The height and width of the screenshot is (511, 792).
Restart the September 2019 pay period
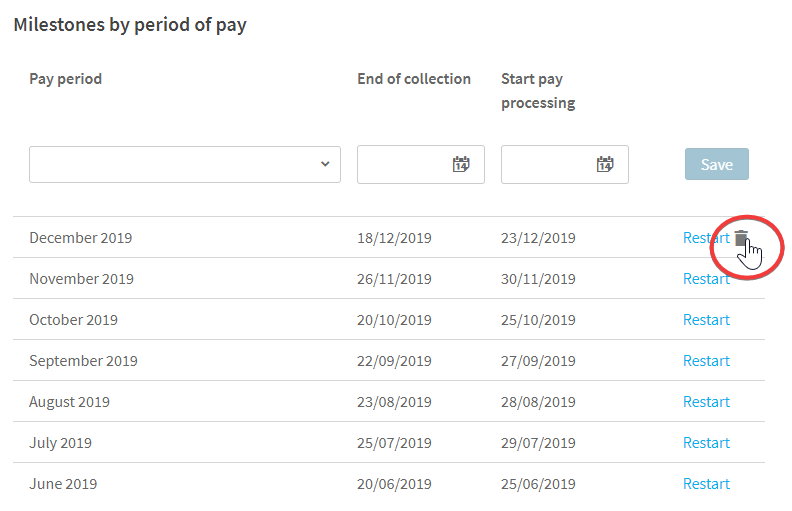(x=706, y=361)
